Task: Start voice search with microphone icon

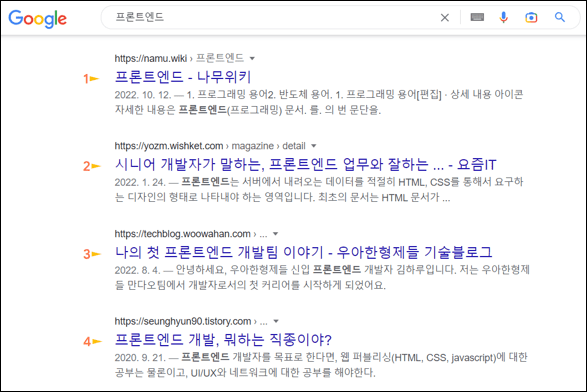Action: coord(504,17)
